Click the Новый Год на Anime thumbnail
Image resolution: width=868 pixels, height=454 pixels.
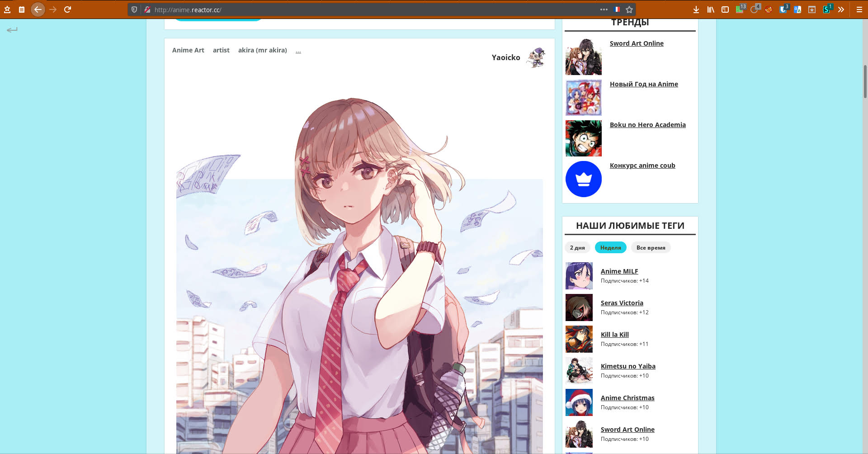click(584, 98)
